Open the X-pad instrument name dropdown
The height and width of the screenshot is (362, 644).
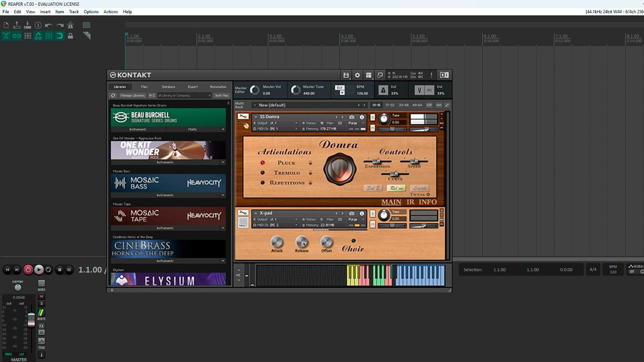(256, 214)
